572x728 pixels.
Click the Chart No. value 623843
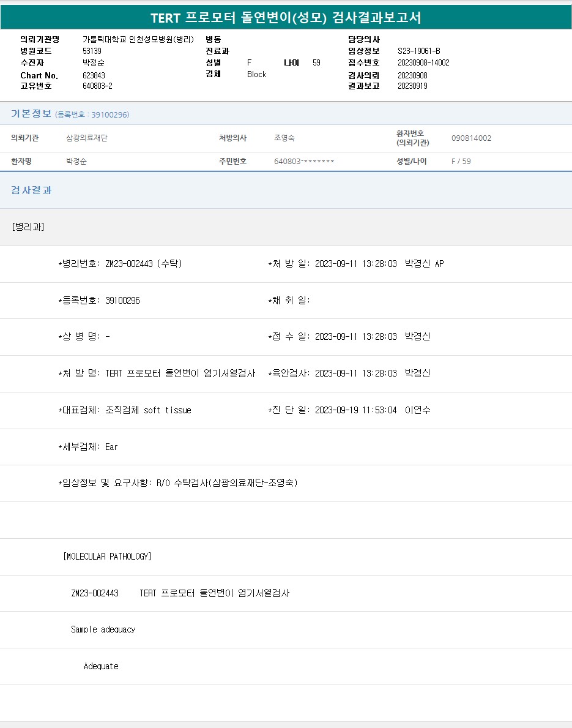(94, 75)
